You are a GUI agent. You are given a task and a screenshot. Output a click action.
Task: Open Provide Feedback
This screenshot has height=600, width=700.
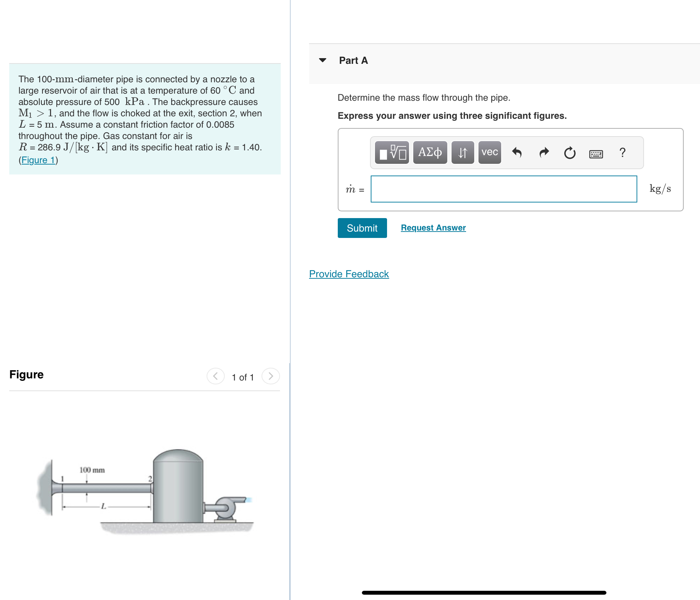tap(348, 274)
